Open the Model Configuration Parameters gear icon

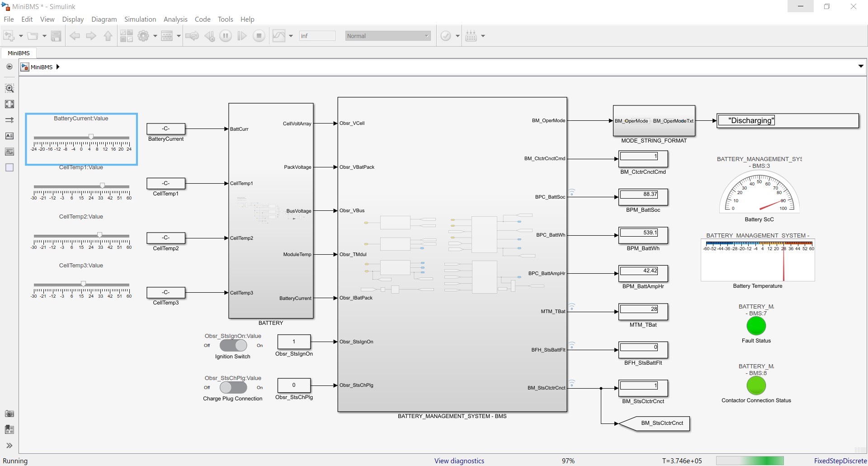(144, 35)
